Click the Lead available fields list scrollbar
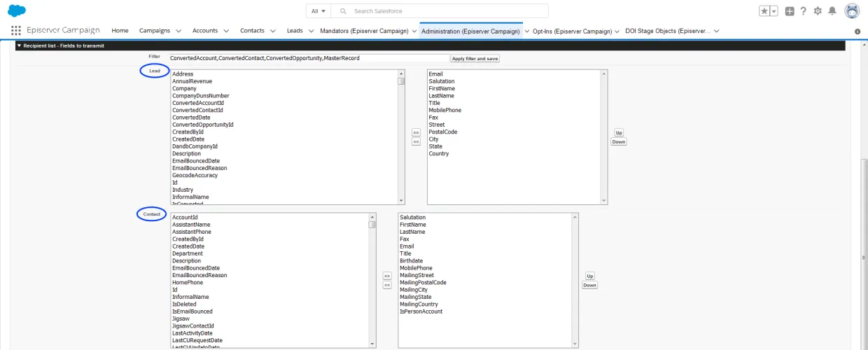868x350 pixels. [x=401, y=137]
